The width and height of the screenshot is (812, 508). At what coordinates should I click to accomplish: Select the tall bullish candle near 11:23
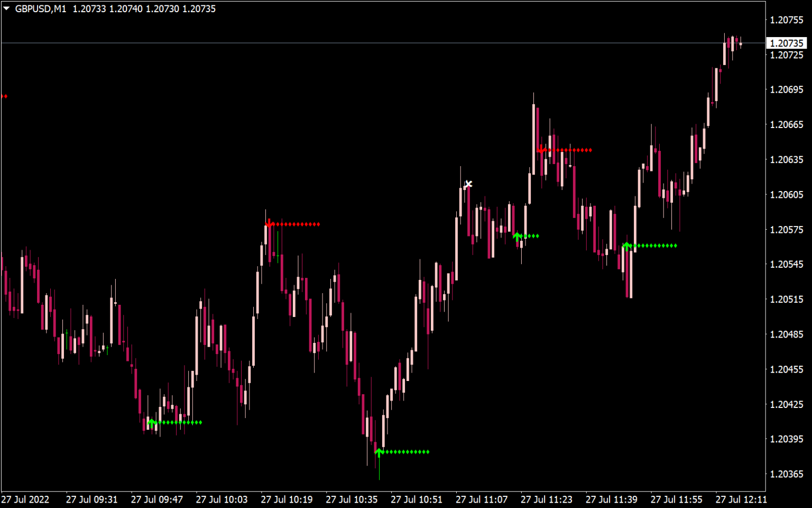534,138
